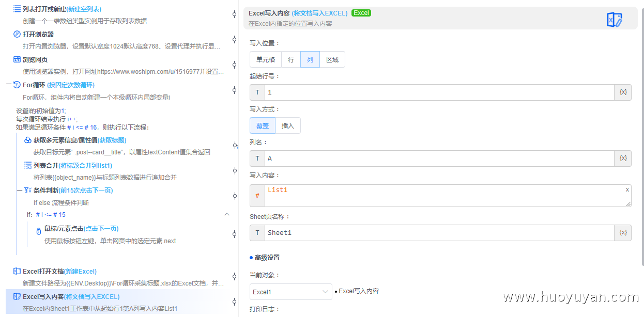This screenshot has height=317, width=644.
Task: Choose 插入 write mode
Action: (x=288, y=125)
